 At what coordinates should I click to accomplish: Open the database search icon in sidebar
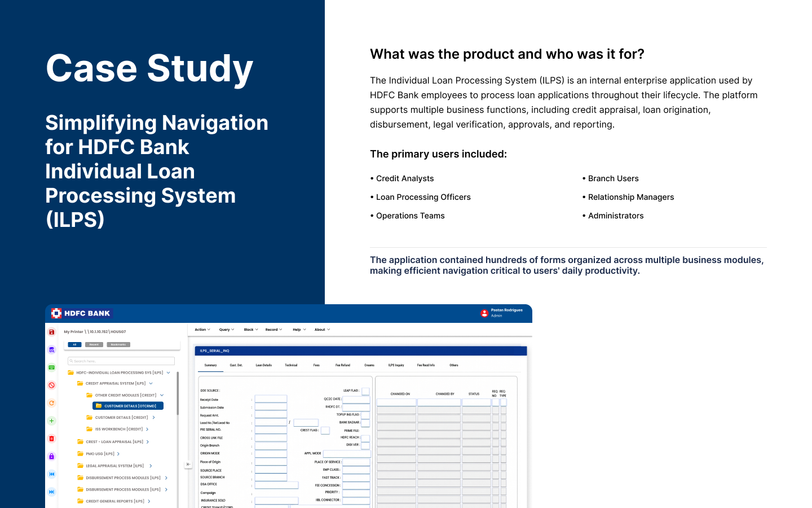coord(51,350)
